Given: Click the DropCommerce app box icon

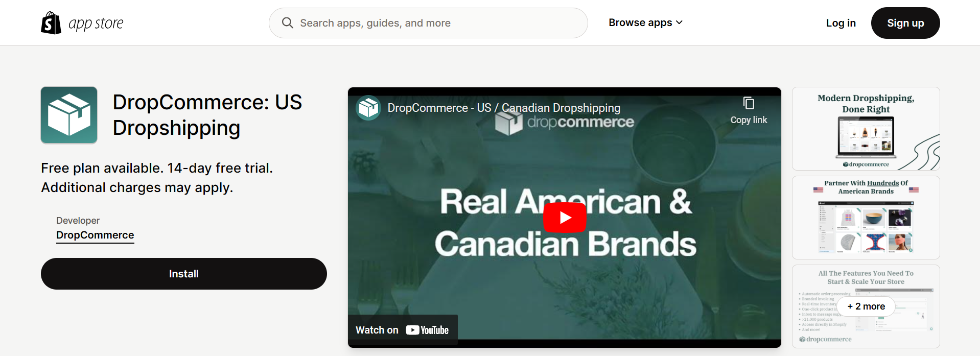Looking at the screenshot, I should tap(69, 115).
